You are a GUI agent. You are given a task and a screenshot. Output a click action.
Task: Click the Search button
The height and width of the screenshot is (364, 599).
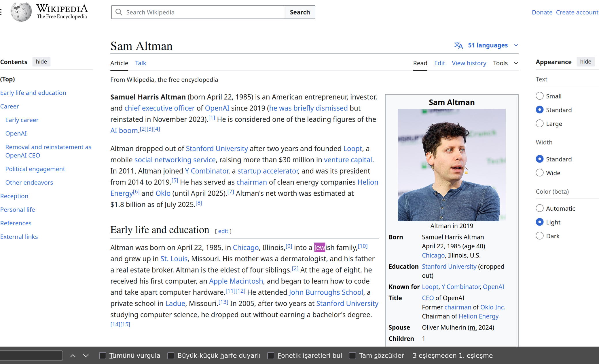tap(300, 12)
